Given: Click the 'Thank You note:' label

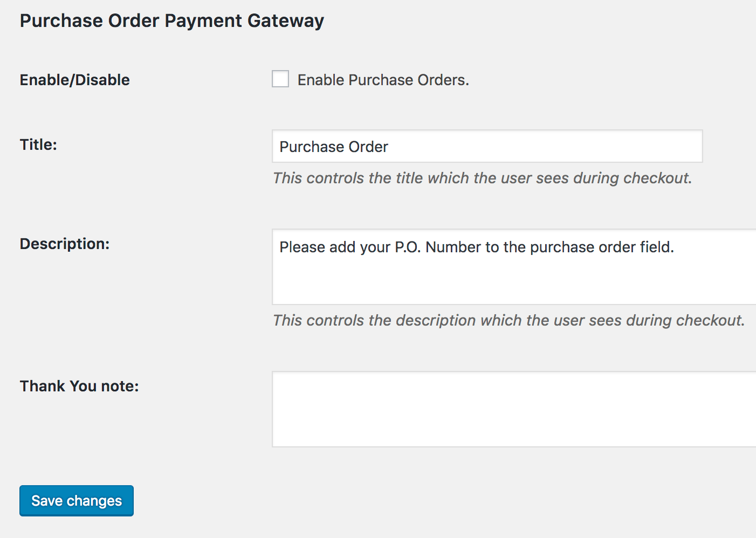Looking at the screenshot, I should coord(79,386).
